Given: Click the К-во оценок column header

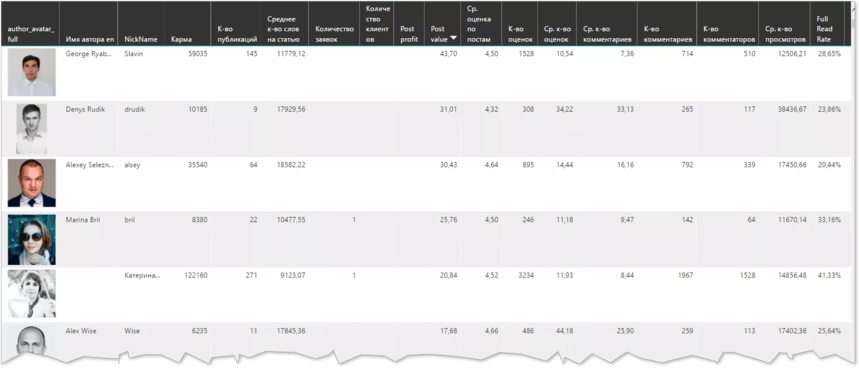Looking at the screenshot, I should tap(519, 34).
